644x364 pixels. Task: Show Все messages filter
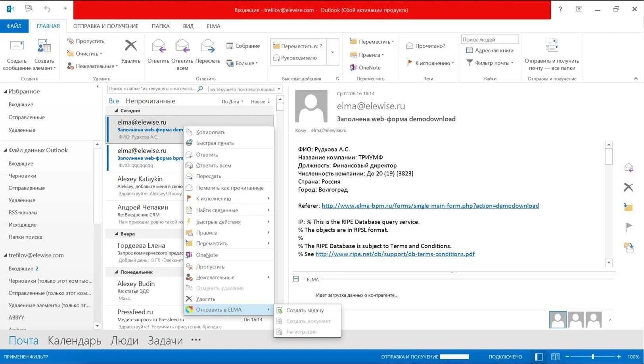114,101
